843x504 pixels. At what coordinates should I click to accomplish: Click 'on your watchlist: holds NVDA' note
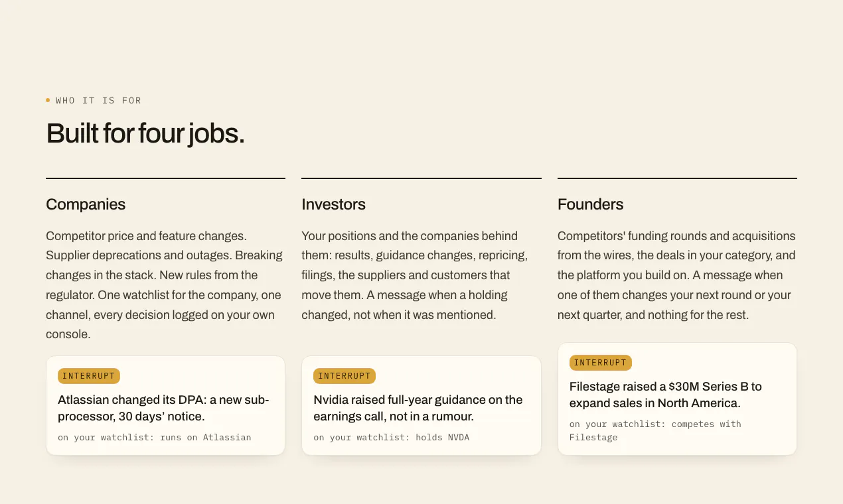392,437
